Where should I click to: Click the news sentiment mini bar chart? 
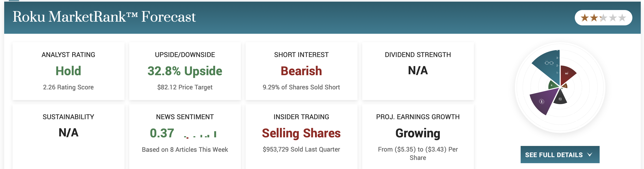click(200, 135)
